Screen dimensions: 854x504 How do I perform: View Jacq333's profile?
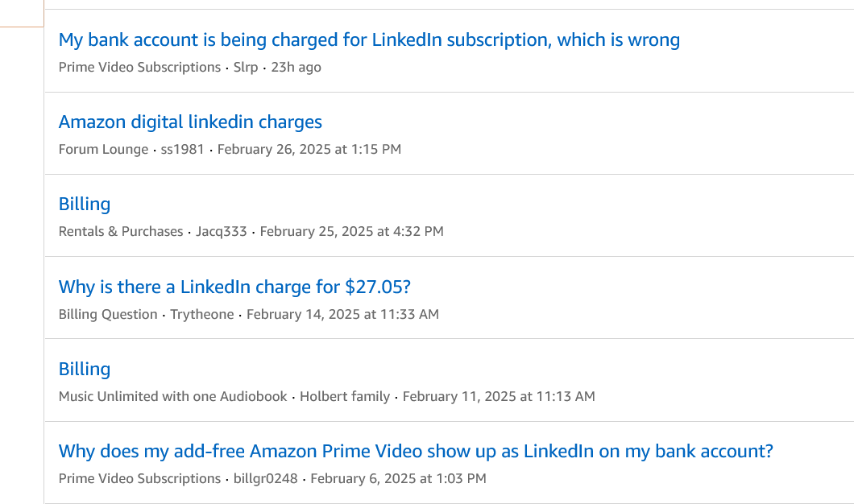pyautogui.click(x=222, y=231)
